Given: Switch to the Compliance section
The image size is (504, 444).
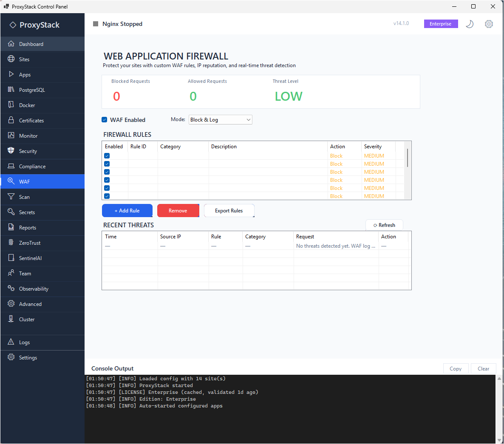Looking at the screenshot, I should [31, 166].
